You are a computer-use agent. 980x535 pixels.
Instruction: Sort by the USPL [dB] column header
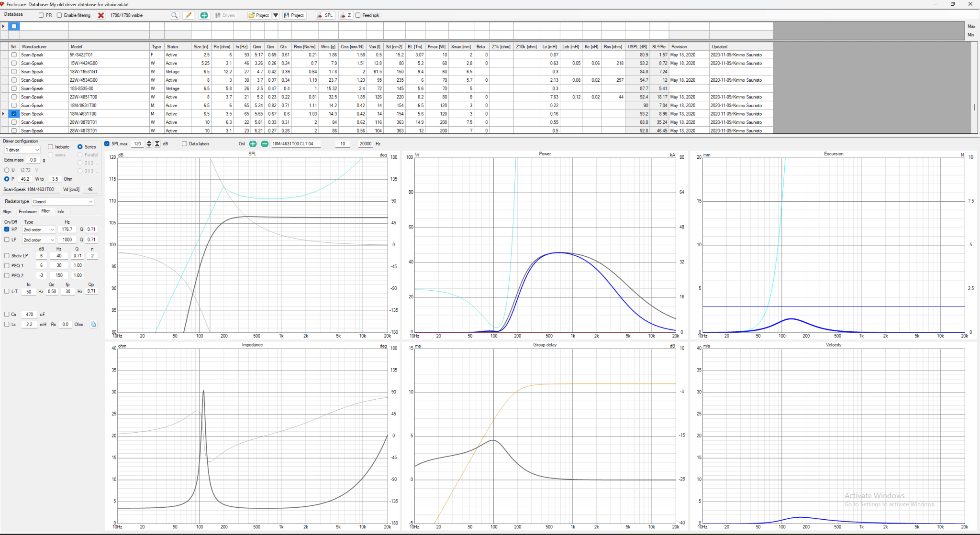637,47
